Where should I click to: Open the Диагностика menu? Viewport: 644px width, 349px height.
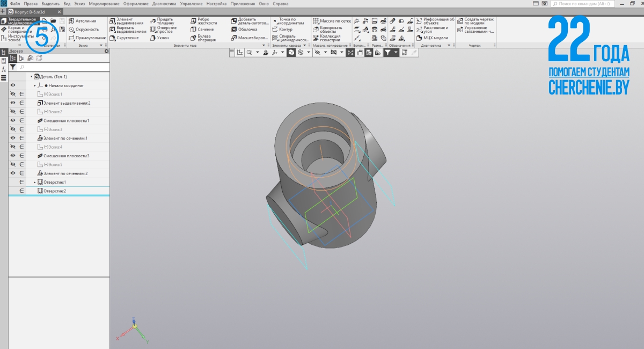tap(164, 3)
